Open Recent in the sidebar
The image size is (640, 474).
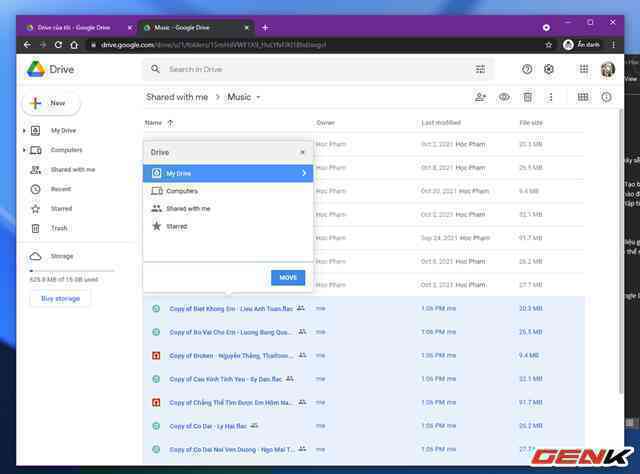(61, 189)
